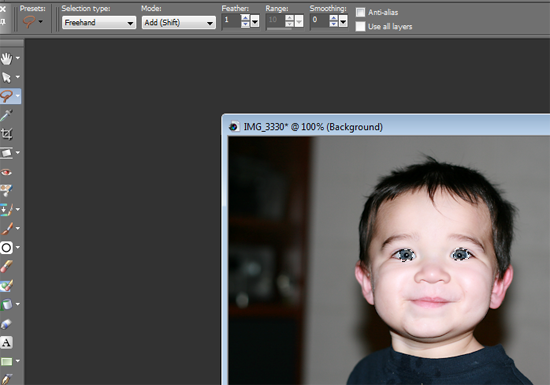Viewport: 550px width, 385px height.
Task: Expand the Pan tool flyout arrow
Action: click(x=18, y=58)
